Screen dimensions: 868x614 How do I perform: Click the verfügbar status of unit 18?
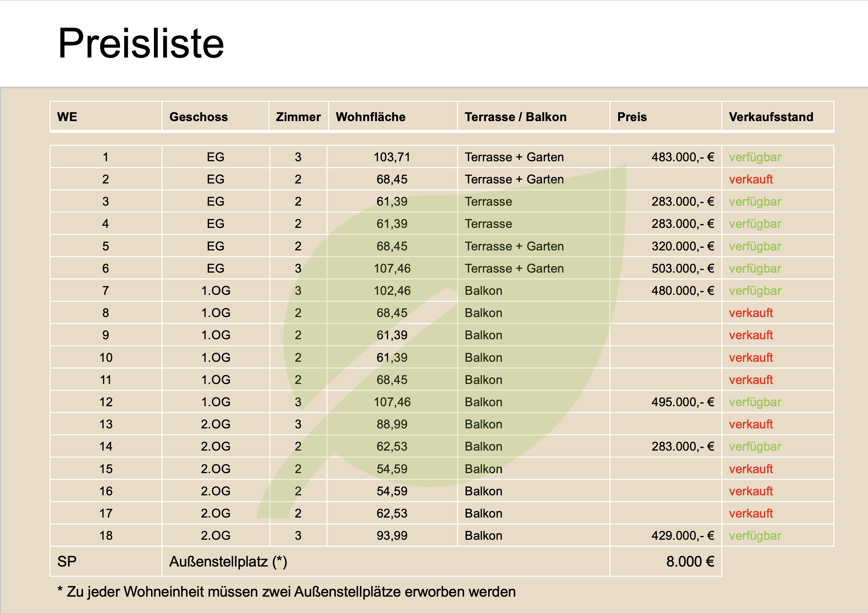[755, 536]
